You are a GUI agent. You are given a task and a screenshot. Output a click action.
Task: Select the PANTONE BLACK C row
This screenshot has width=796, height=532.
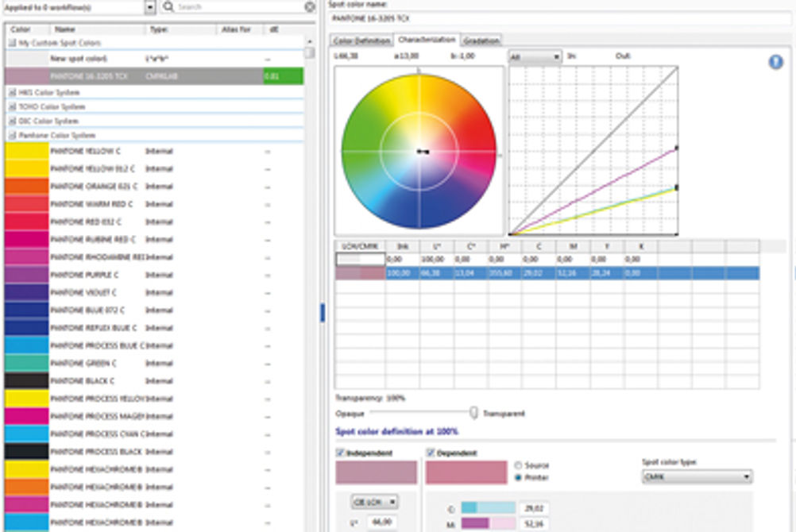point(154,380)
